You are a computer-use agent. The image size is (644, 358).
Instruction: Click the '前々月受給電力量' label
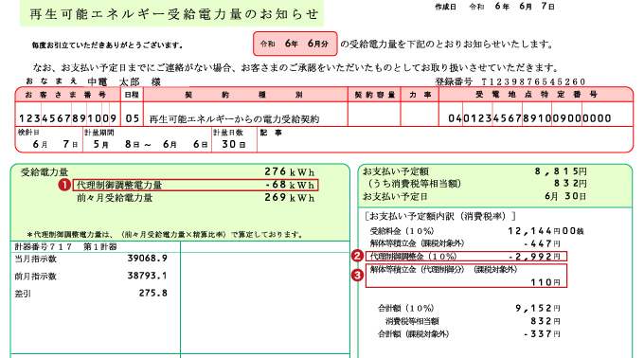point(115,198)
